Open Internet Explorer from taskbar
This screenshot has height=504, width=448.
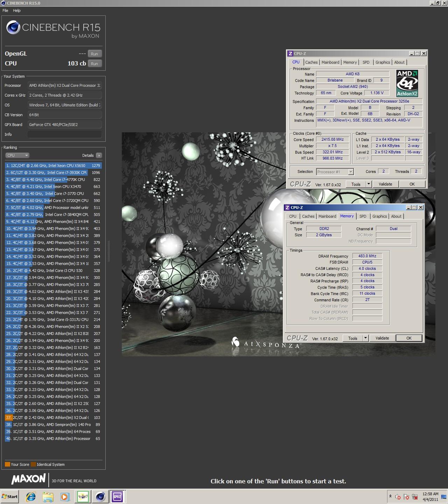(x=31, y=497)
